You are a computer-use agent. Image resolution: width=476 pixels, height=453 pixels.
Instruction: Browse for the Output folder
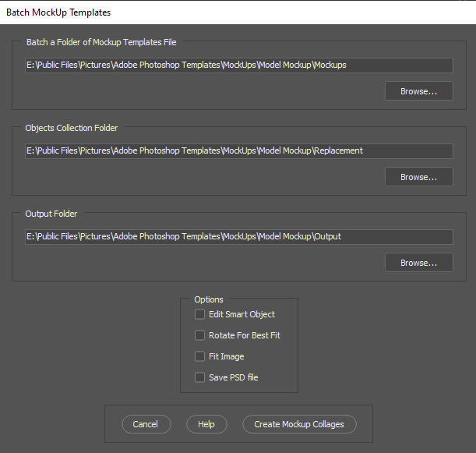pyautogui.click(x=418, y=263)
